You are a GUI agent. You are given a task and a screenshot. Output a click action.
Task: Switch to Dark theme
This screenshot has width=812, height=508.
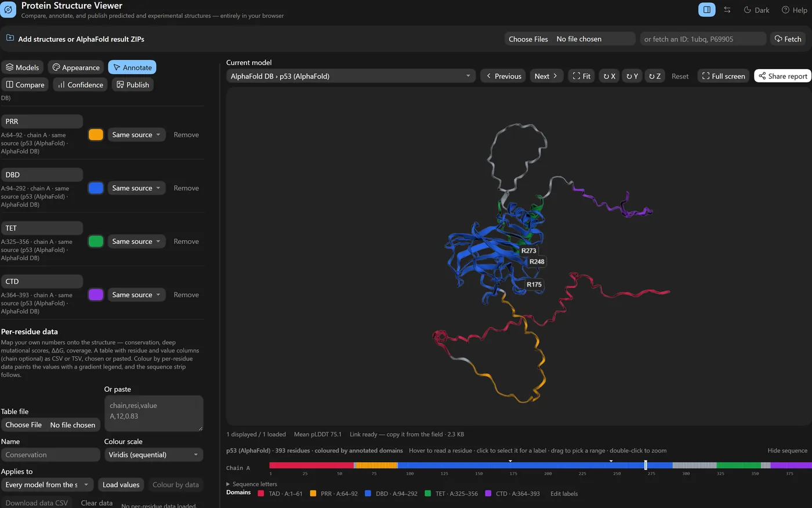point(756,10)
